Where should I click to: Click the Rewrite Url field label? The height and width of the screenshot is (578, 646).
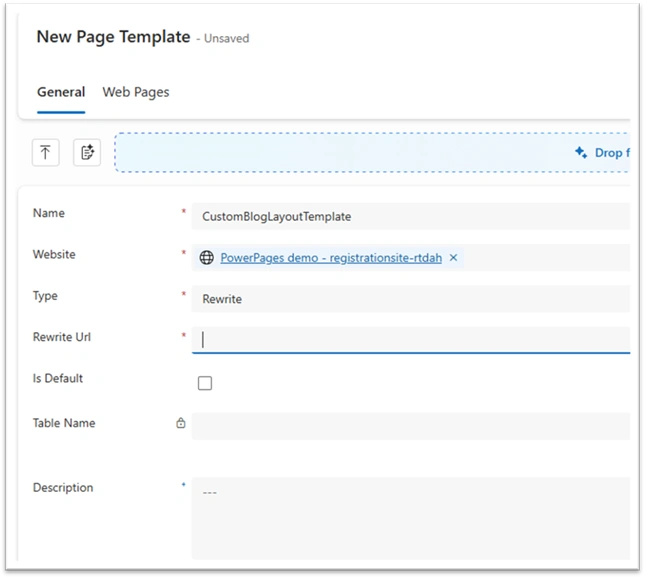tap(62, 337)
